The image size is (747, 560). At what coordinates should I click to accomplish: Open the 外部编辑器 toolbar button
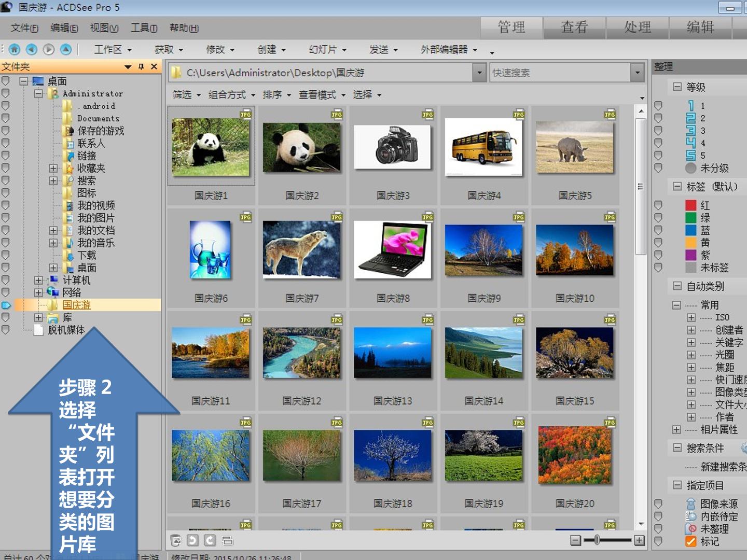pos(449,50)
